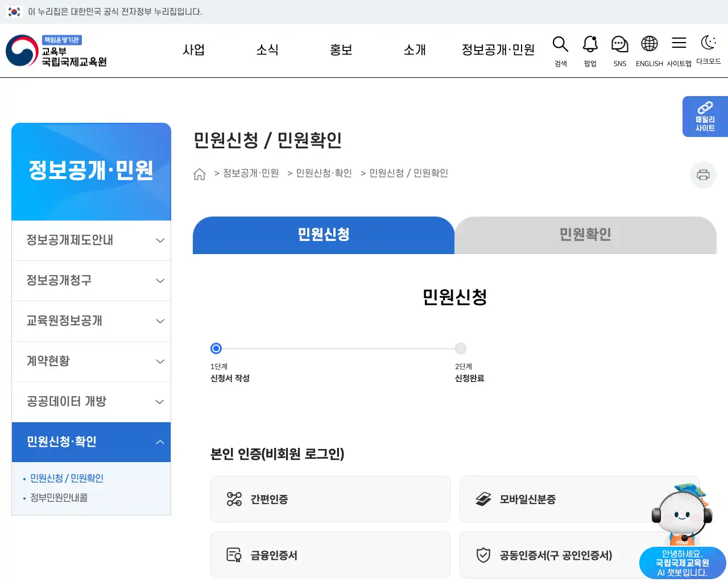
Task: Expand 공공데이터 개방 sidebar menu
Action: coord(91,402)
